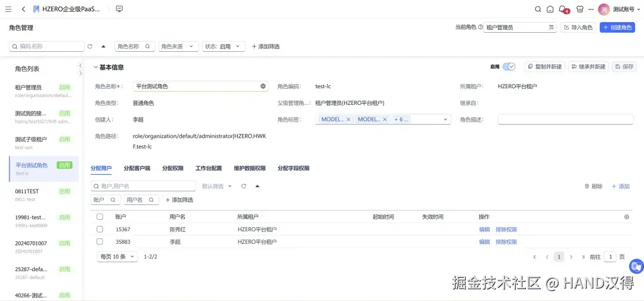
Task: Select 租户管理员 in the role list
Action: tap(44, 91)
